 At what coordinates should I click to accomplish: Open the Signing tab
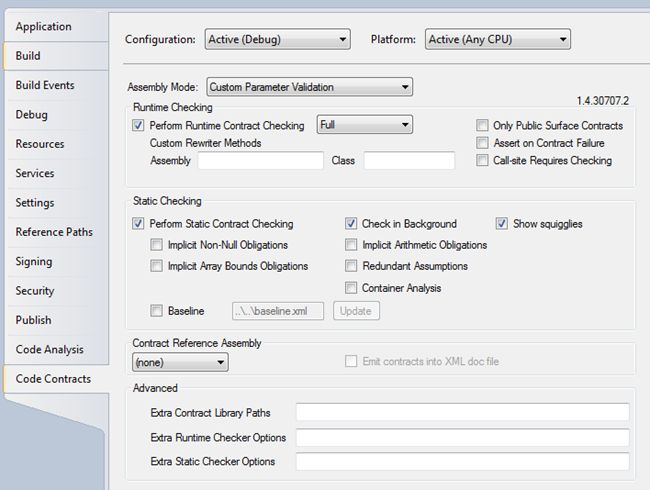point(56,262)
